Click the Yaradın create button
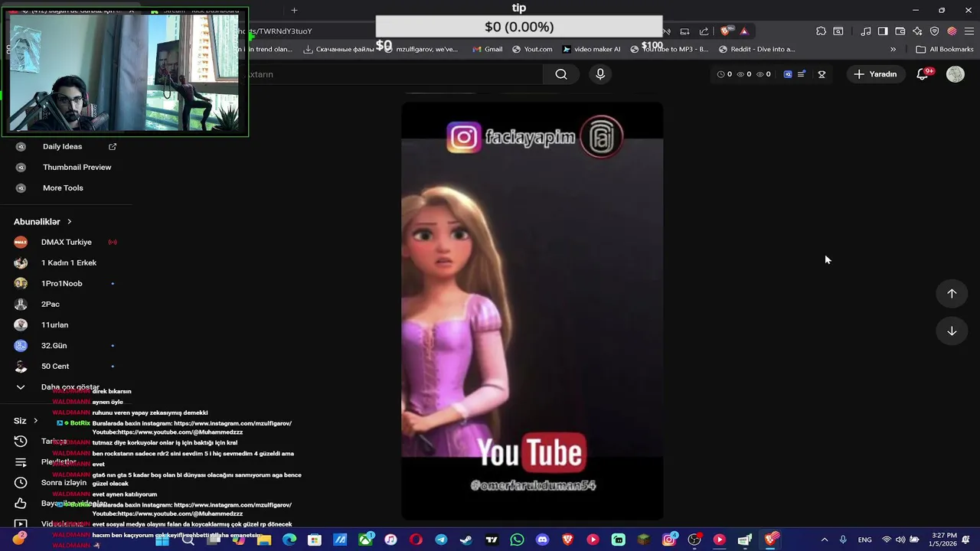This screenshot has width=980, height=551. click(x=875, y=74)
